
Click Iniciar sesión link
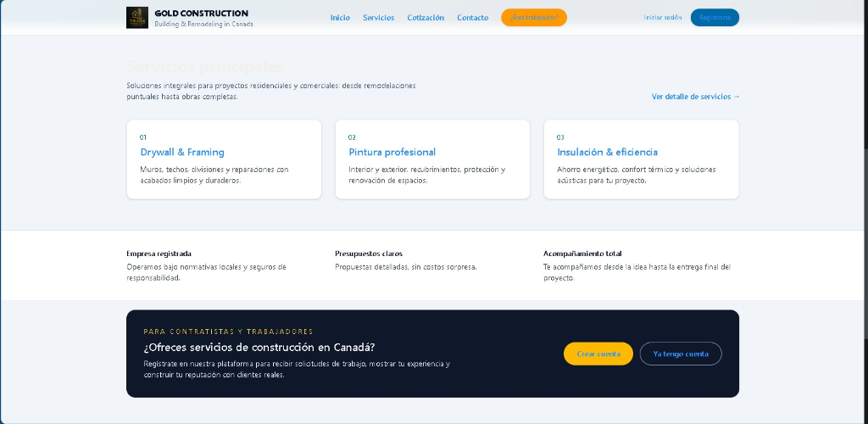click(663, 18)
